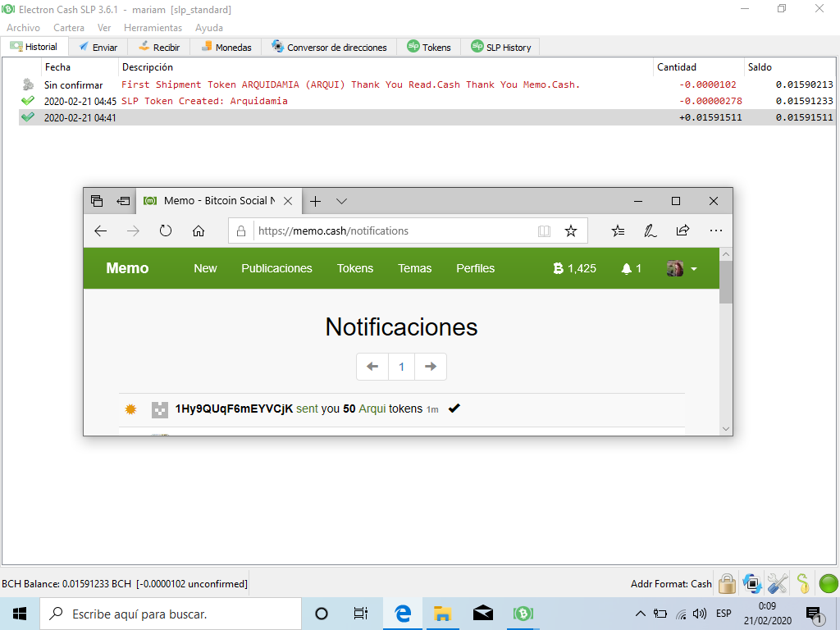The image size is (840, 630).
Task: Open Temas in the Memo navbar
Action: click(x=414, y=268)
